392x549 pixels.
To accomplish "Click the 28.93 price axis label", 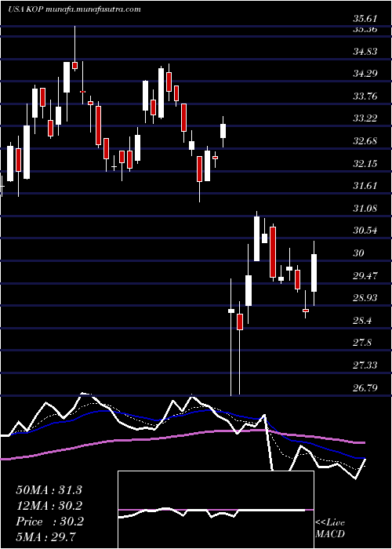I will point(365,298).
